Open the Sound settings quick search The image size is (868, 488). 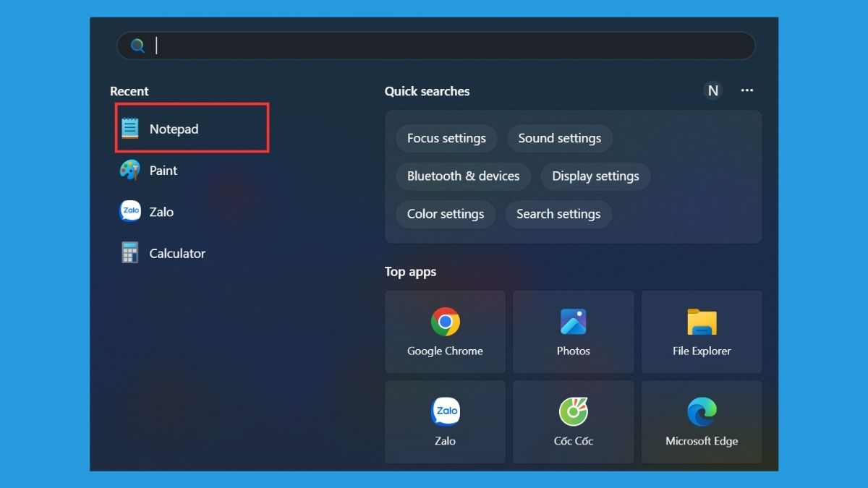click(x=560, y=138)
